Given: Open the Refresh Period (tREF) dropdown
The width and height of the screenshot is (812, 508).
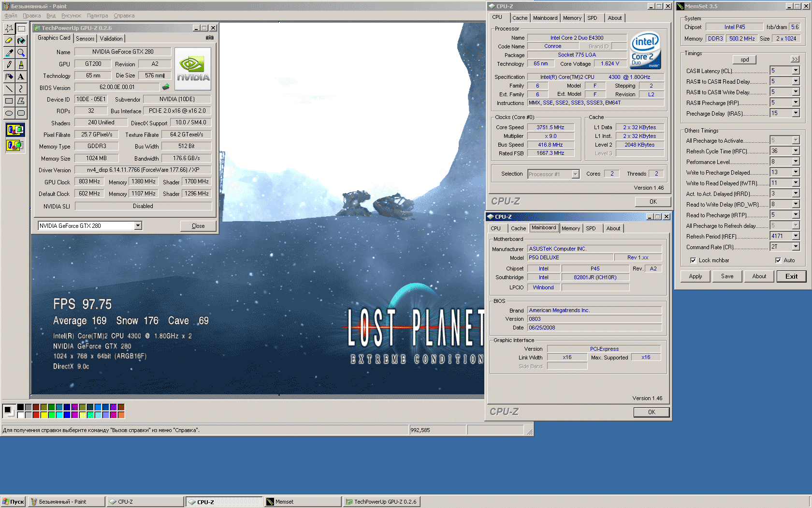Looking at the screenshot, I should coord(796,236).
